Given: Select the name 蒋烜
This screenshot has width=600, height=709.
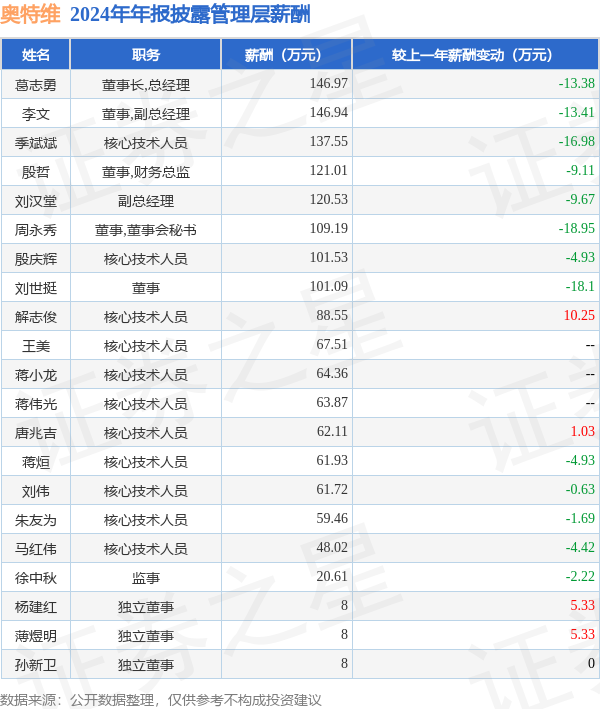Looking at the screenshot, I should click(36, 462).
